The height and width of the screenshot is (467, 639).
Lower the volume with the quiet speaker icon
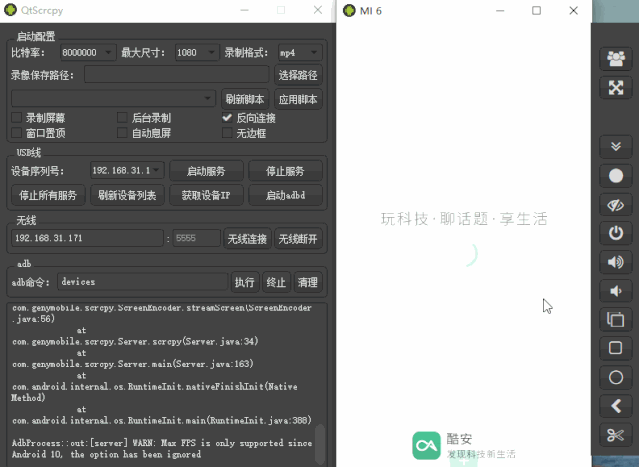pos(616,291)
